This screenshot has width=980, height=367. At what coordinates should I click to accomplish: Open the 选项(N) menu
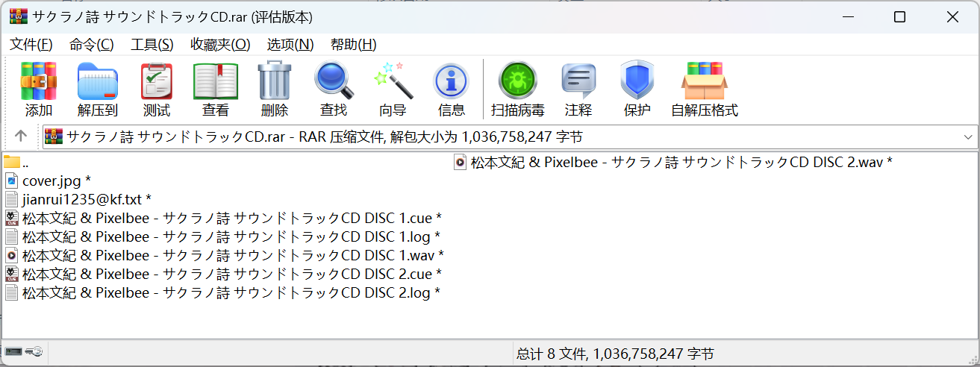pos(290,44)
